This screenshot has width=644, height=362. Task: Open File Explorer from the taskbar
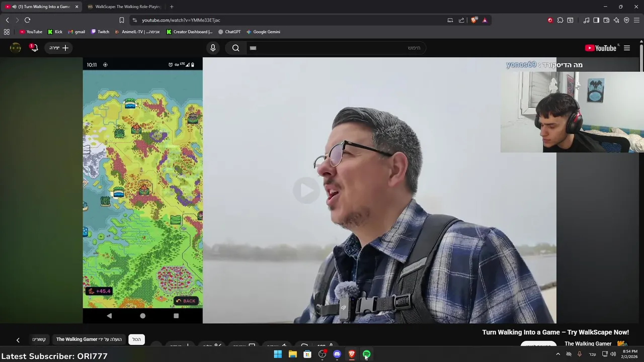[x=292, y=354]
